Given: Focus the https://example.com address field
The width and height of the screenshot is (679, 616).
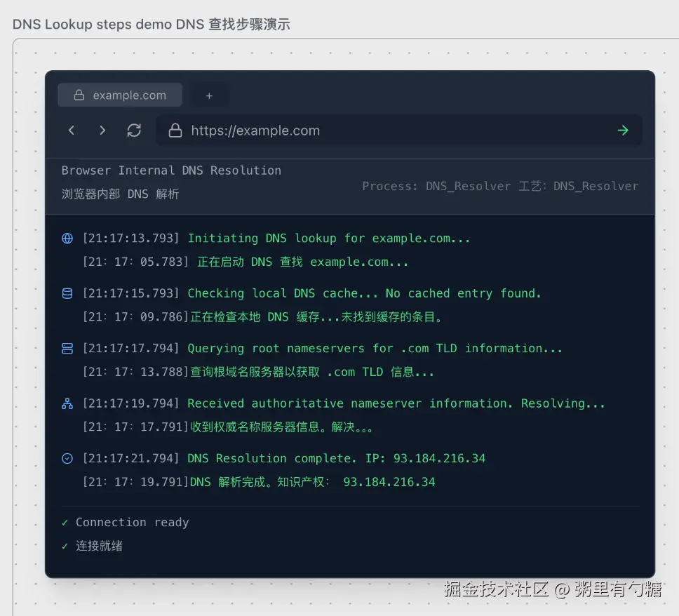Looking at the screenshot, I should 399,130.
